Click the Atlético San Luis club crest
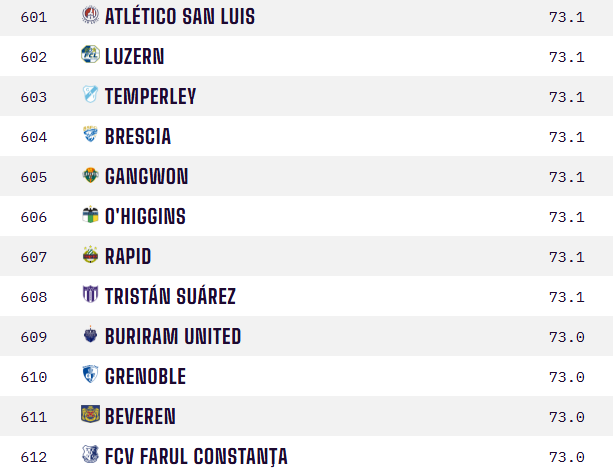Image resolution: width=613 pixels, height=473 pixels. [x=90, y=16]
